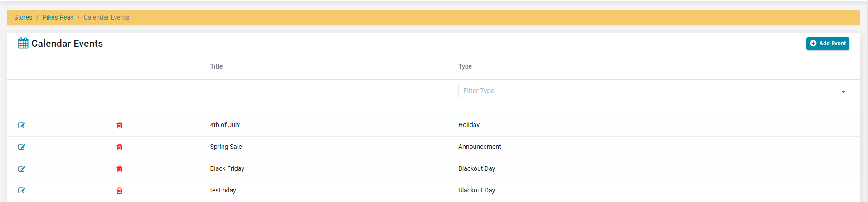
Task: Open the Filter Type dropdown
Action: (x=648, y=91)
